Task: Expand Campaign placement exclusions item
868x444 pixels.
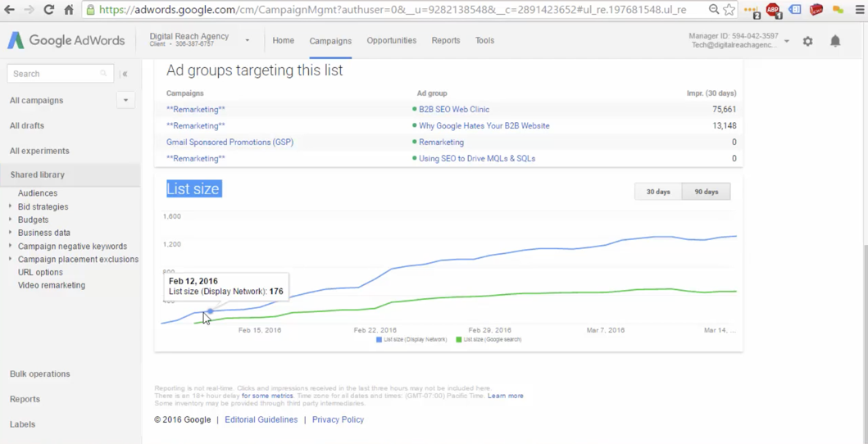Action: (11, 259)
